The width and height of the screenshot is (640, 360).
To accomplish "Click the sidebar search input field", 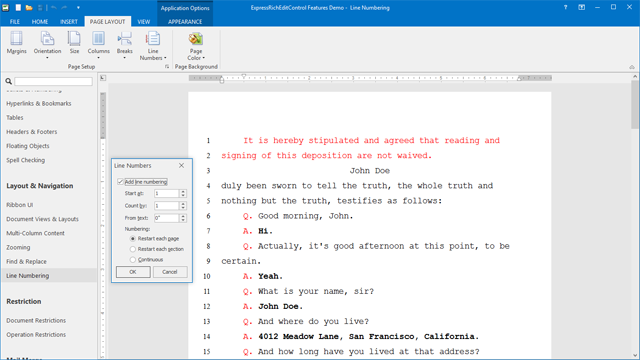I will [53, 81].
